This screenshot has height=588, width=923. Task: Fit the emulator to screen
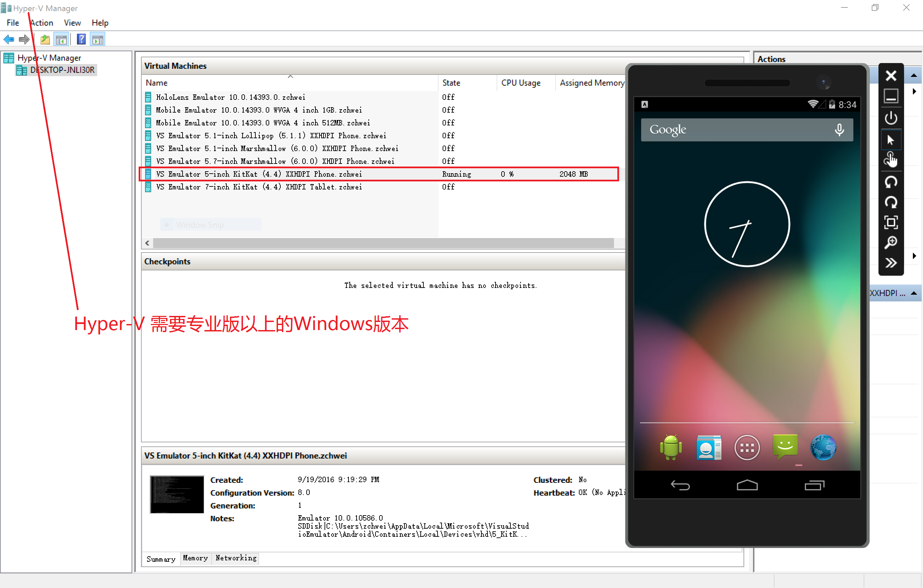click(x=891, y=222)
